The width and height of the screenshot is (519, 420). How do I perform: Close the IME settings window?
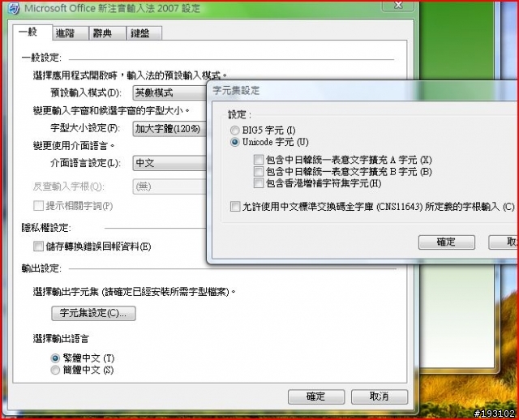click(x=398, y=5)
